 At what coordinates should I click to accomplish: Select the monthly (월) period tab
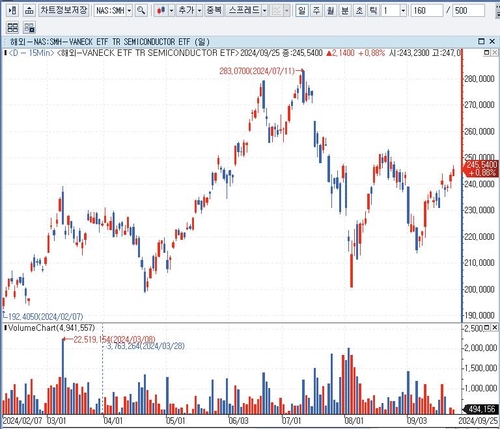[x=330, y=11]
